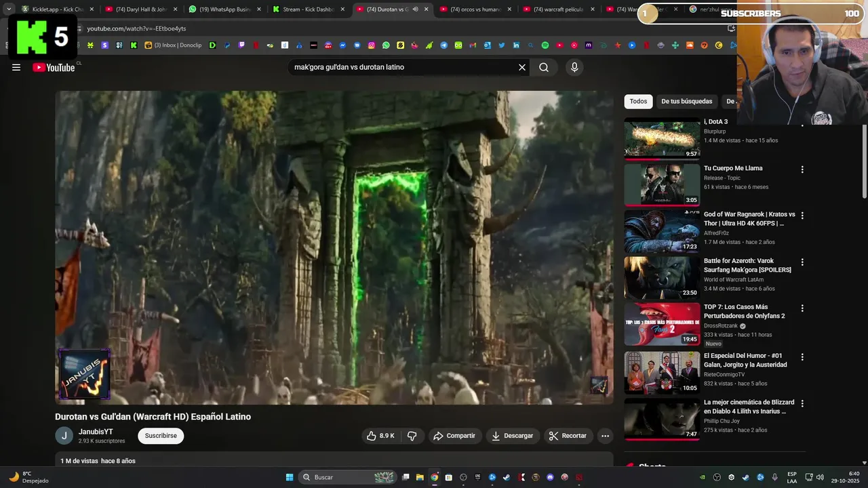Open the 'i, DotA 3' video title
868x488 pixels.
(x=715, y=122)
